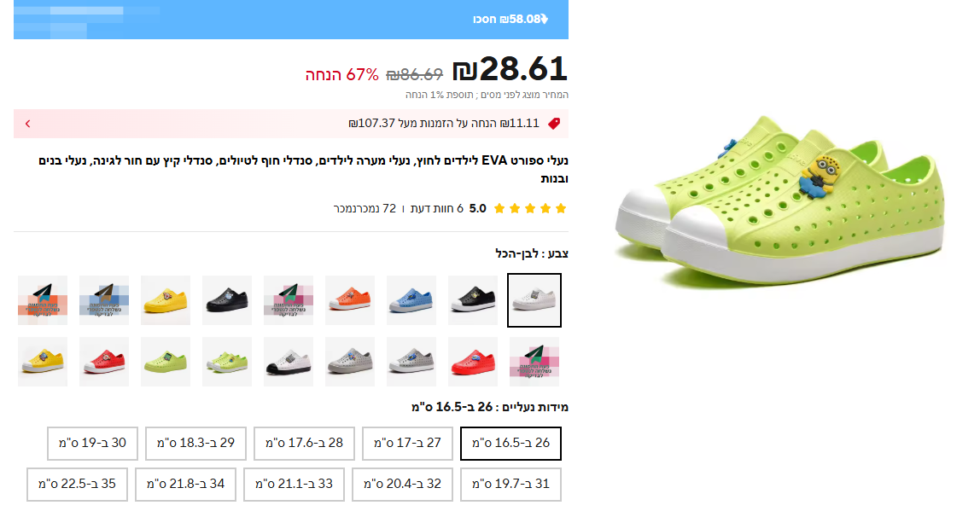
Task: Select the solid red shoe thumbnail
Action: click(x=473, y=362)
